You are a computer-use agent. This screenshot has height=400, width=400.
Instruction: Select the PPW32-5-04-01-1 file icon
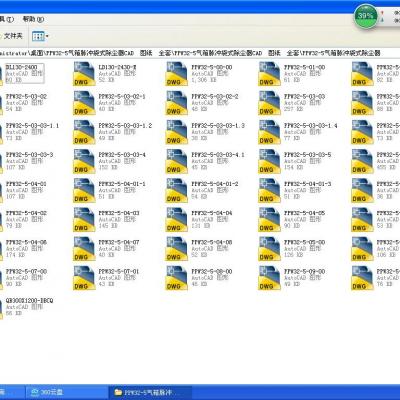tap(84, 190)
